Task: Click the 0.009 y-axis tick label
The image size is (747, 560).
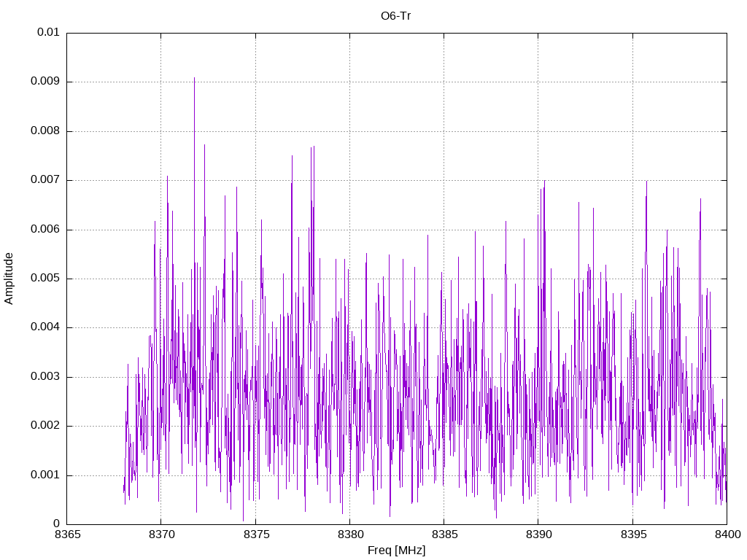Action: 45,82
